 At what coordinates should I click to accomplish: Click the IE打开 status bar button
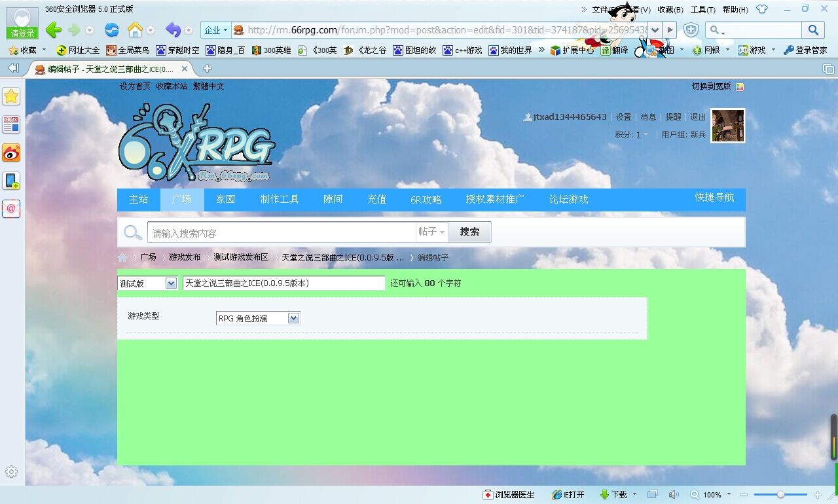click(568, 495)
